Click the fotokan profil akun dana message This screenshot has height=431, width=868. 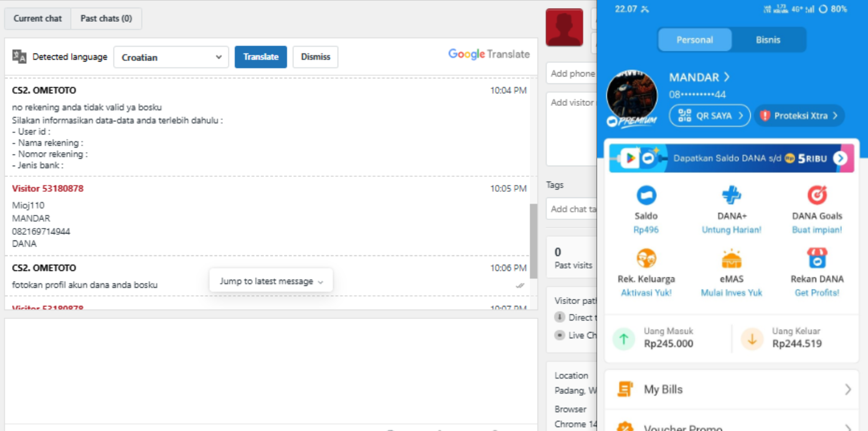(85, 285)
